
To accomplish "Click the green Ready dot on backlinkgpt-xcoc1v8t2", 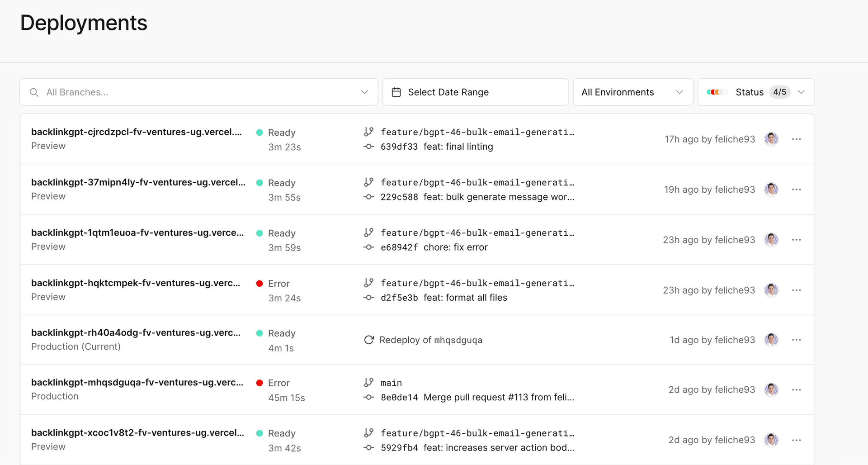I will 259,433.
